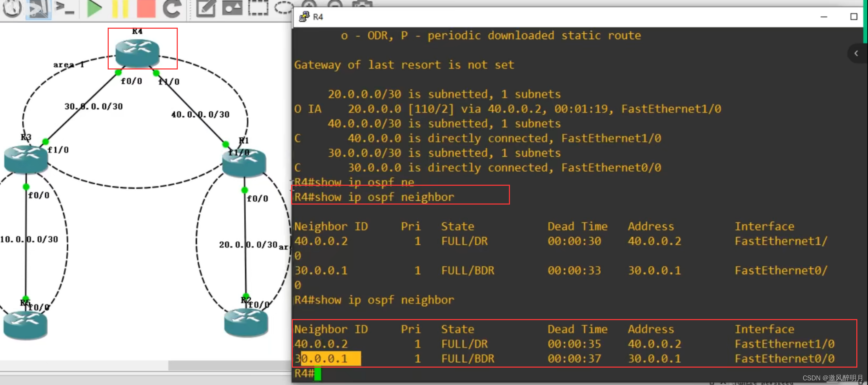Image resolution: width=868 pixels, height=385 pixels.
Task: Click R4's f0/0 interface label
Action: (x=131, y=81)
